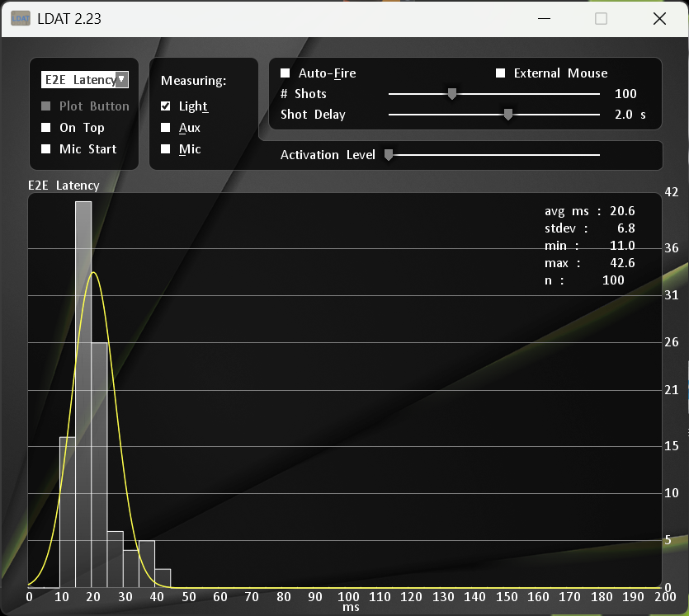Click the 'min : 11.0' statistic

tap(590, 246)
